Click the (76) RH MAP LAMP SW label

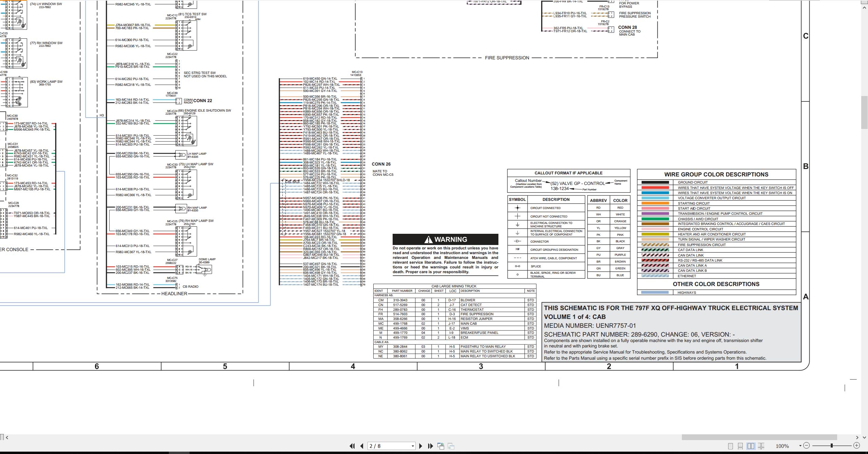196,221
